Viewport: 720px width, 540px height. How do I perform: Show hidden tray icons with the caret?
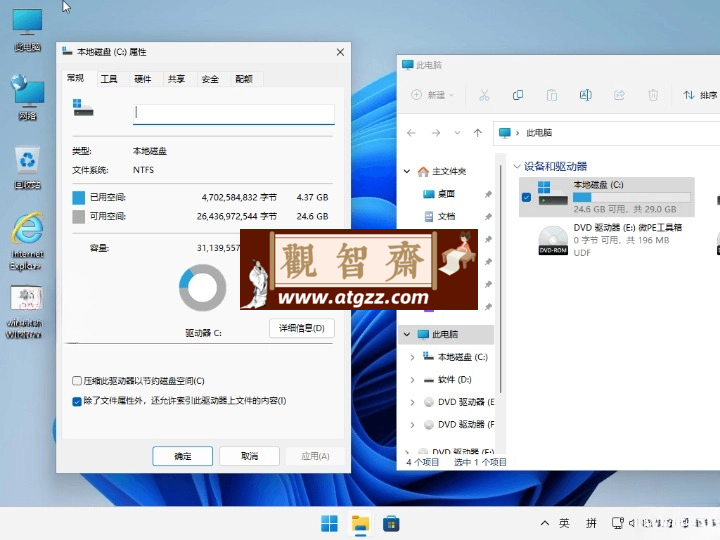[545, 523]
